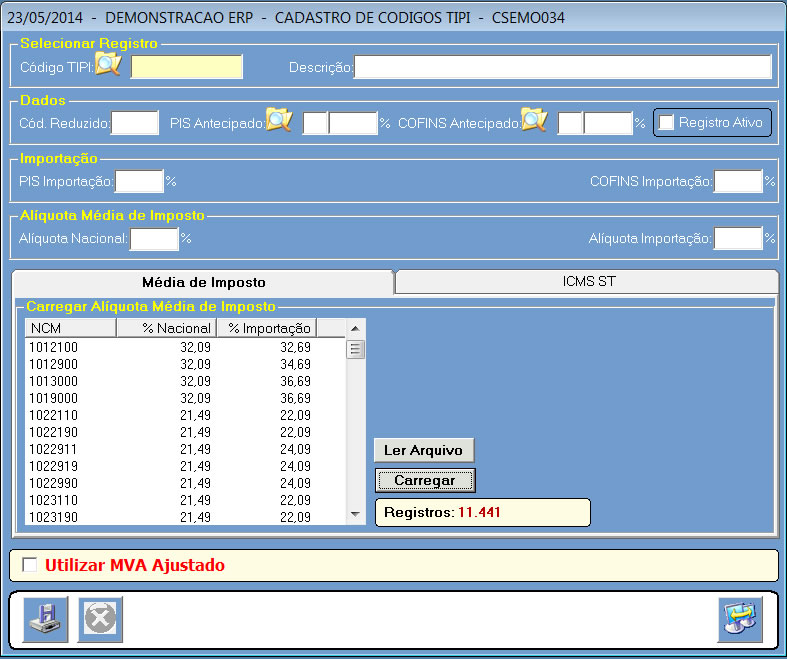Click the PIS Importação percent field
787x659 pixels.
click(x=139, y=181)
